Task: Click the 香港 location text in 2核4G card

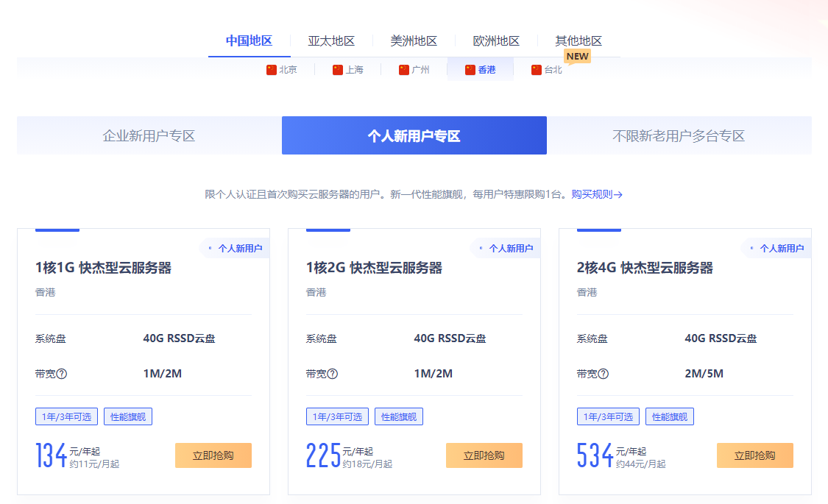Action: pyautogui.click(x=587, y=292)
